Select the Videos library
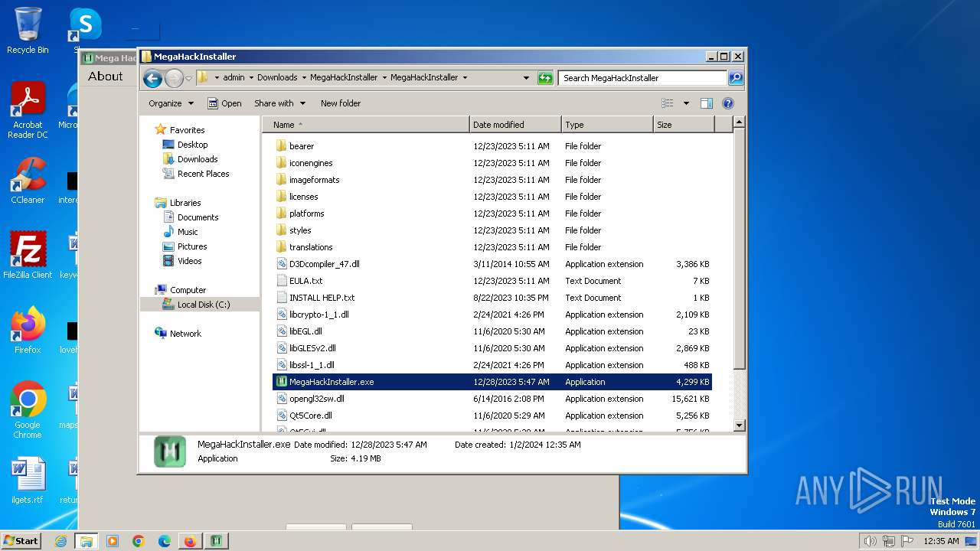Screen dimensions: 980x551 189,261
